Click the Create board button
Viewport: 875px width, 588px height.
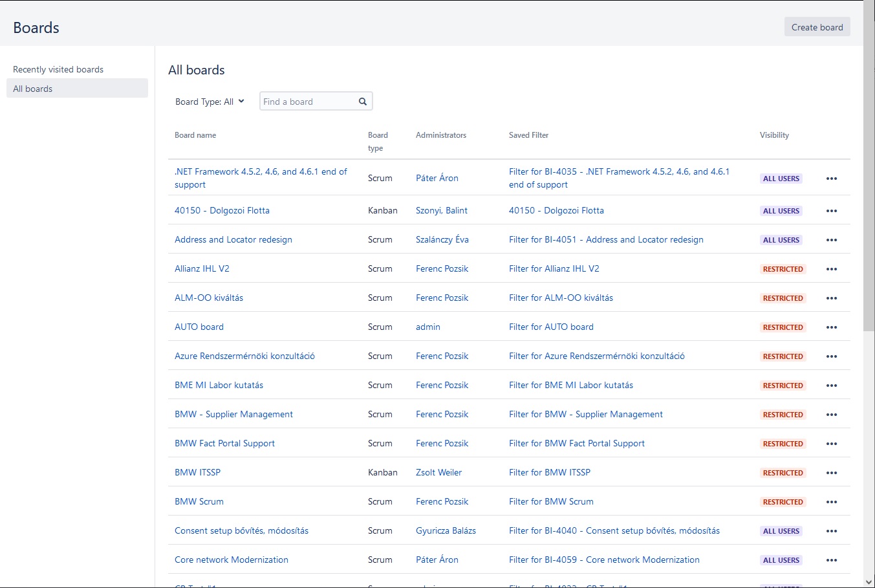pos(816,27)
